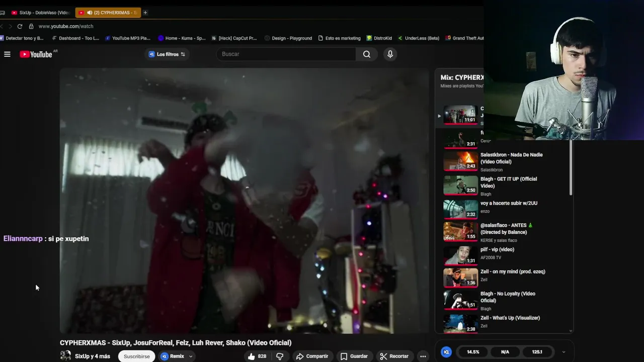Open Salastkbron - Nada De Nadie video

[x=511, y=158]
